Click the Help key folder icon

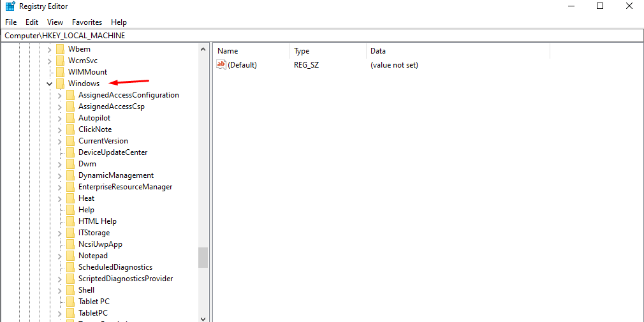pyautogui.click(x=71, y=210)
